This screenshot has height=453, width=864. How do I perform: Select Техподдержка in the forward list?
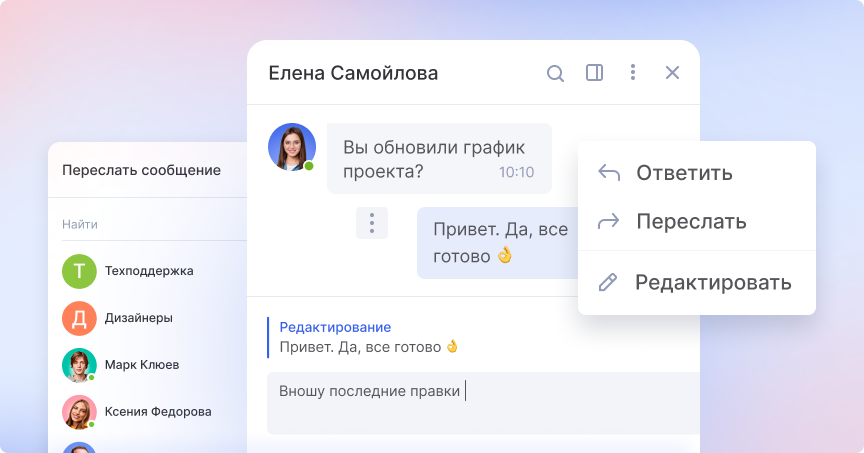coord(149,271)
